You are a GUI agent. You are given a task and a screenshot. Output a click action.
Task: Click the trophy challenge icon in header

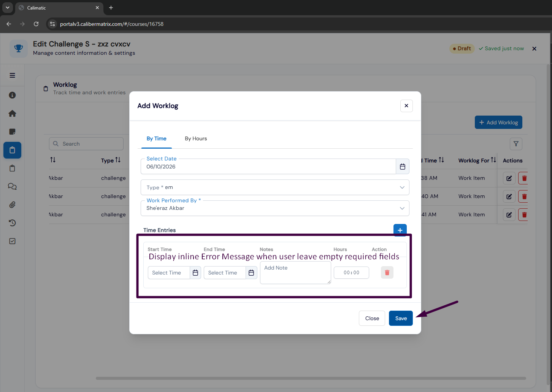(19, 48)
